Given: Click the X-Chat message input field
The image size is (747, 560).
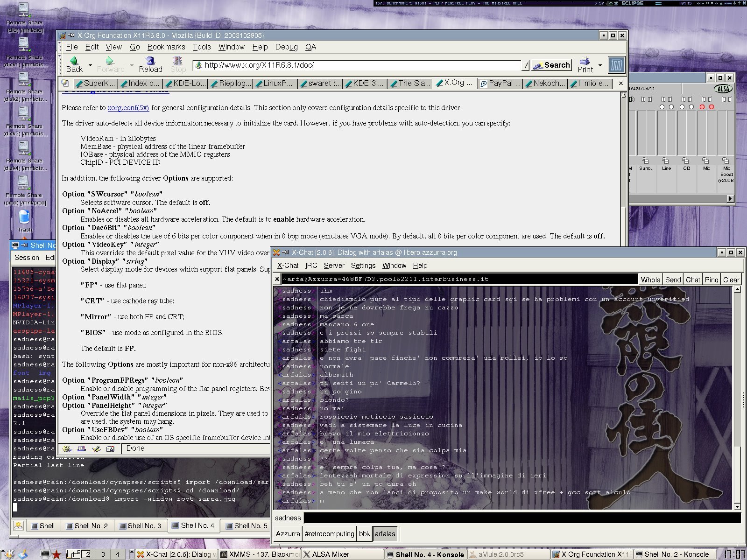Looking at the screenshot, I should (x=522, y=518).
